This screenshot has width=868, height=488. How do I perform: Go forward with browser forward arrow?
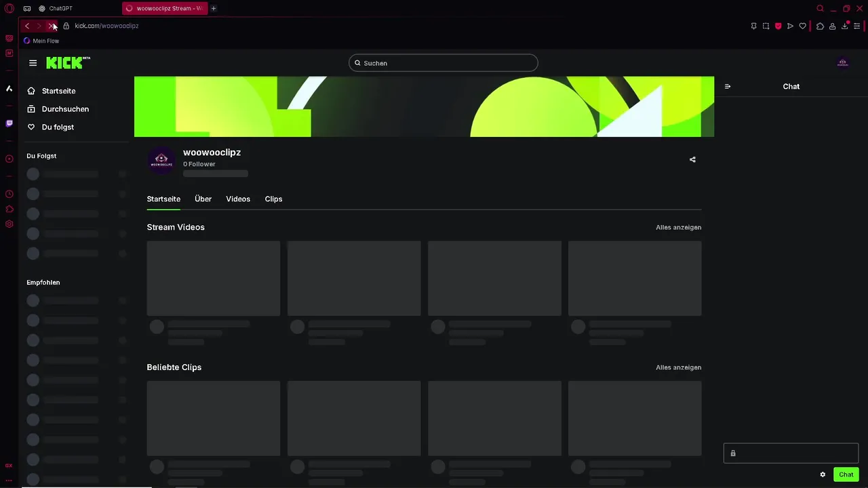(x=39, y=26)
